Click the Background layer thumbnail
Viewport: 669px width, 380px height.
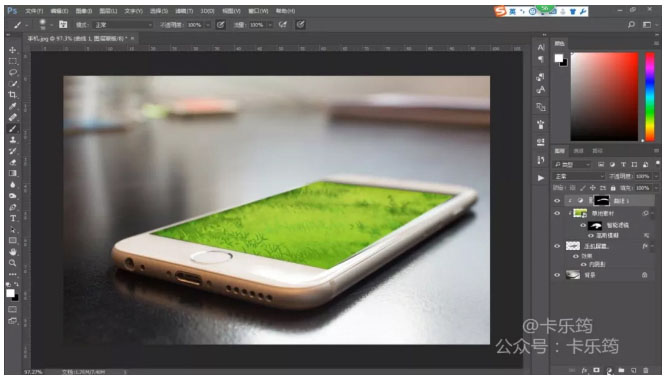click(x=573, y=275)
